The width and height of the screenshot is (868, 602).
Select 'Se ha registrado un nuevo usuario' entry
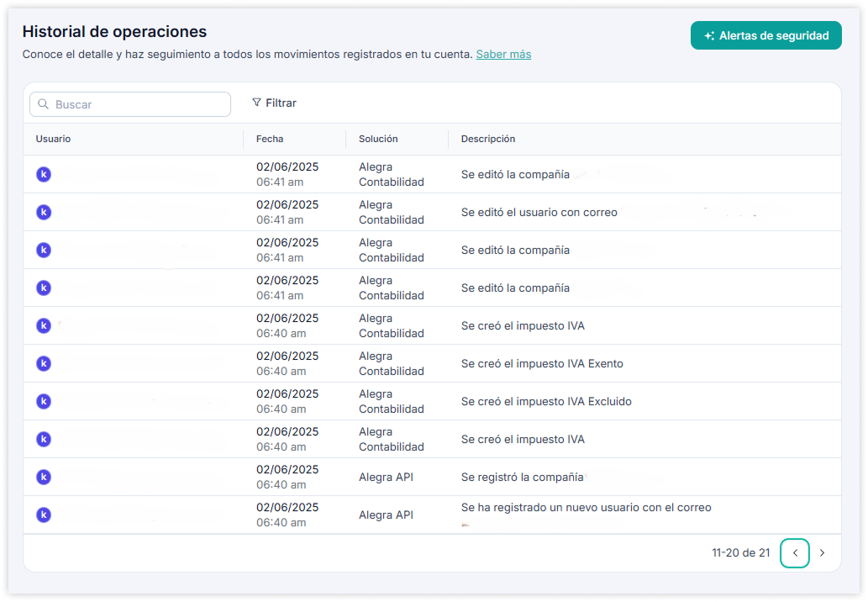(586, 507)
